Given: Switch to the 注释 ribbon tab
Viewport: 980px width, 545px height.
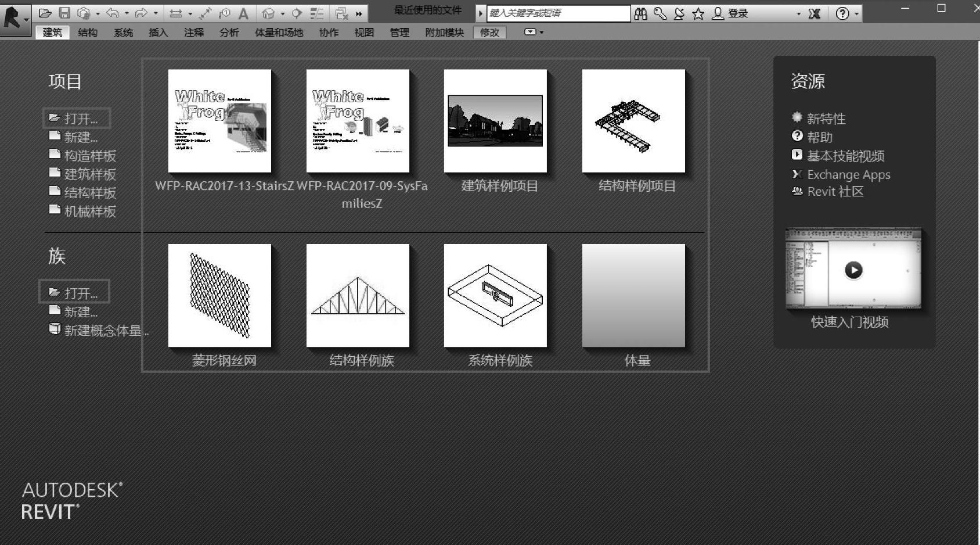Looking at the screenshot, I should coord(194,33).
